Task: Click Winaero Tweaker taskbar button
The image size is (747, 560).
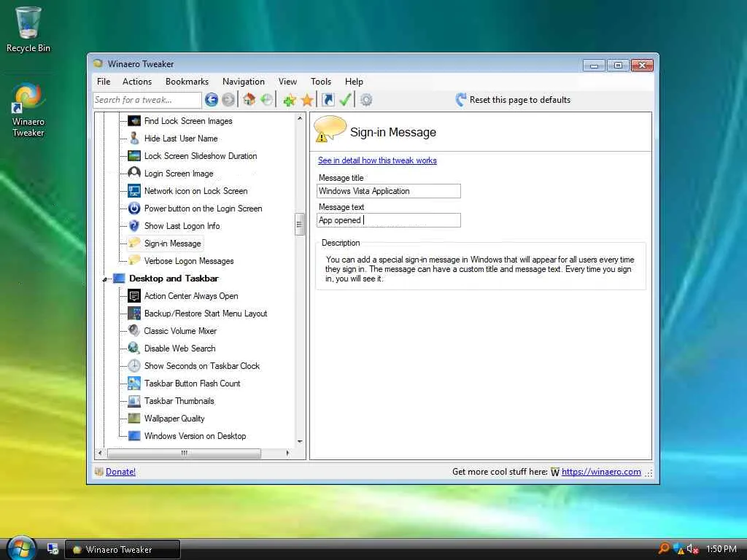Action: coord(123,549)
